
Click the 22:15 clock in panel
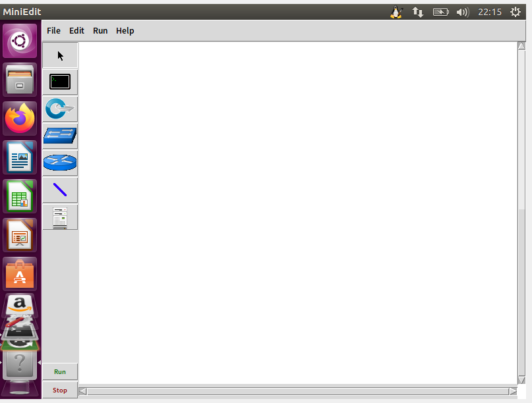490,13
